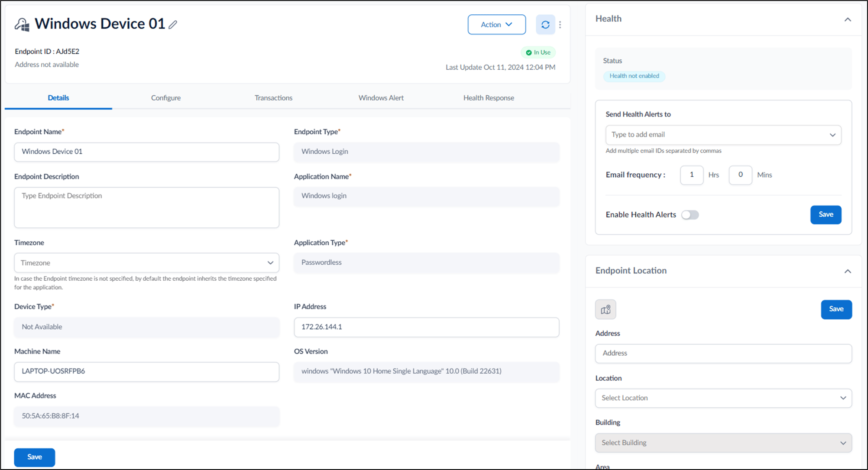Open the Select Location dropdown

723,398
